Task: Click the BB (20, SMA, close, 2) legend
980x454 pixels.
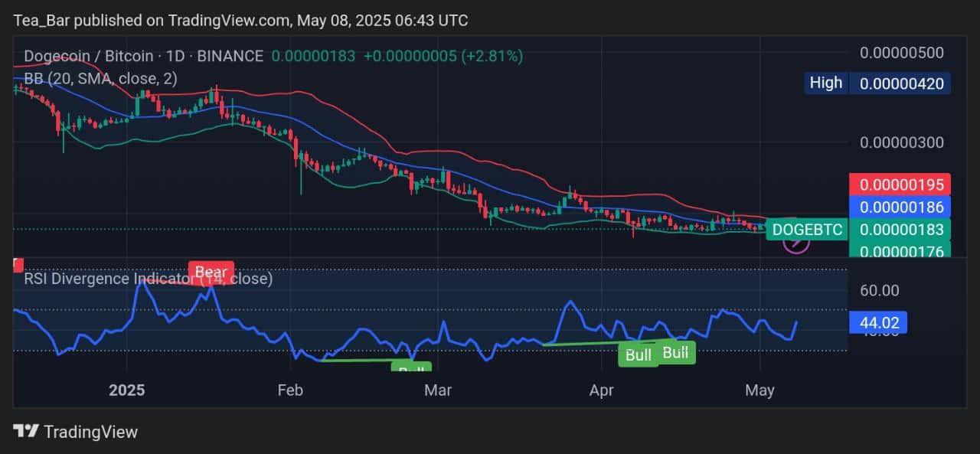Action: pyautogui.click(x=101, y=78)
